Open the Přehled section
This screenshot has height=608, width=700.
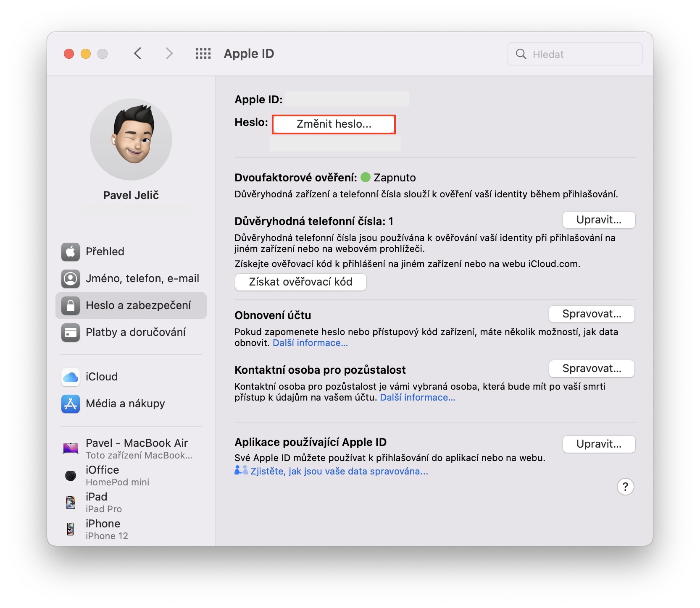click(131, 252)
